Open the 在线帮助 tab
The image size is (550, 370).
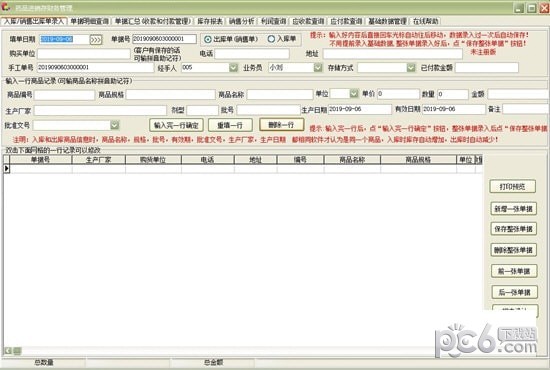click(x=425, y=21)
